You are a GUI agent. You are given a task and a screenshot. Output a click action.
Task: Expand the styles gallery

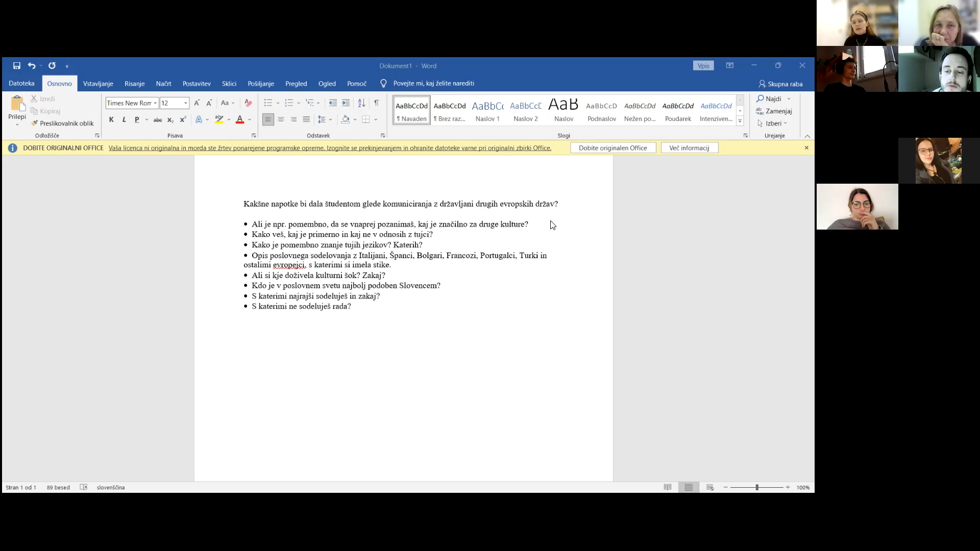[740, 121]
